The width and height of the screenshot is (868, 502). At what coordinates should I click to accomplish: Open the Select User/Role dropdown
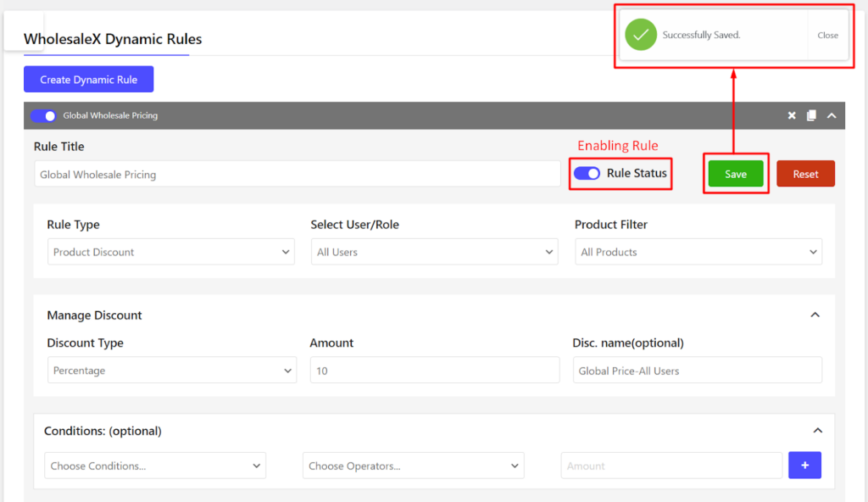pos(435,252)
